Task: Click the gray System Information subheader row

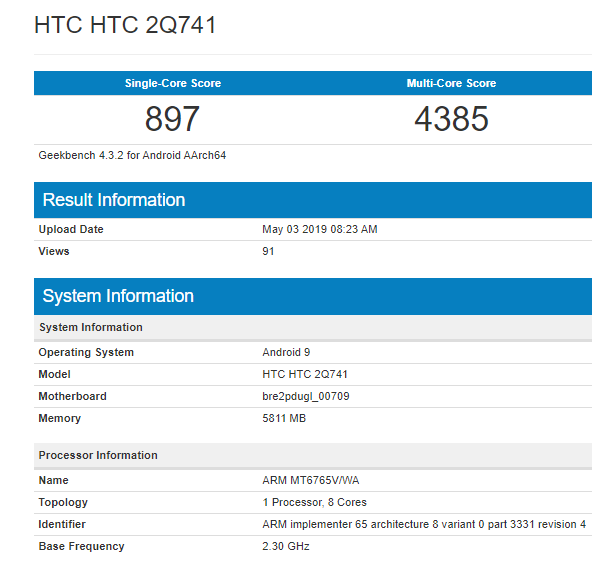Action: click(x=313, y=327)
